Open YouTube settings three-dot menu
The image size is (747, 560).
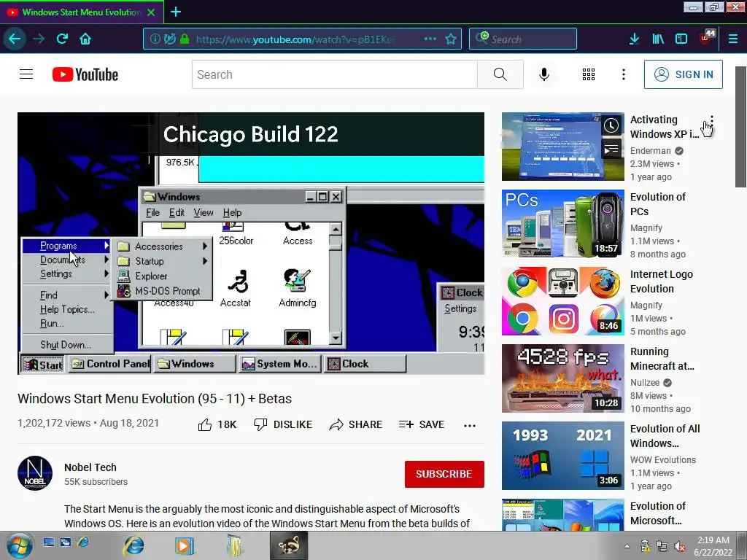click(624, 74)
